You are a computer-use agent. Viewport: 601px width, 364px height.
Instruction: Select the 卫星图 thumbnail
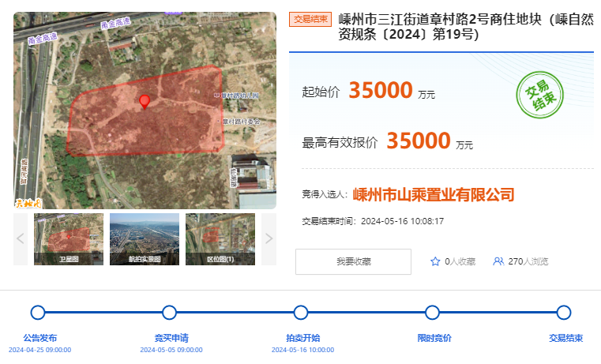[69, 238]
